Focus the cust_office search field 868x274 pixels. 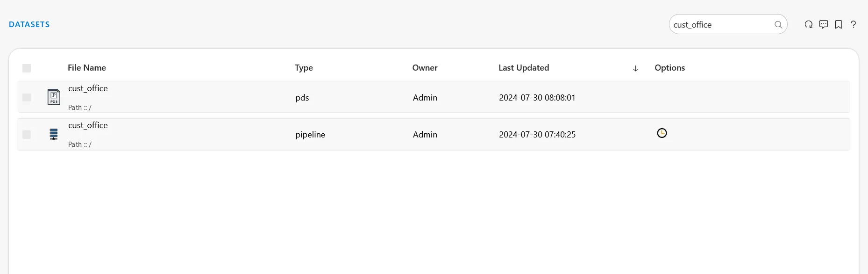(721, 25)
